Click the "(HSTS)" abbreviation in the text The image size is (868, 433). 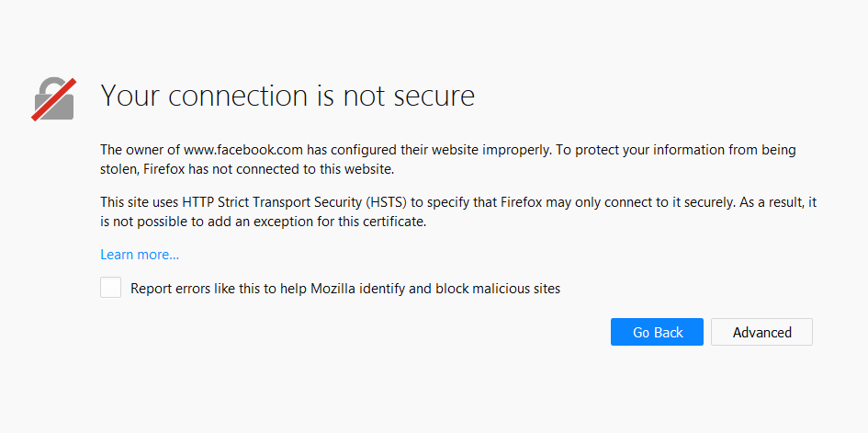pos(386,202)
